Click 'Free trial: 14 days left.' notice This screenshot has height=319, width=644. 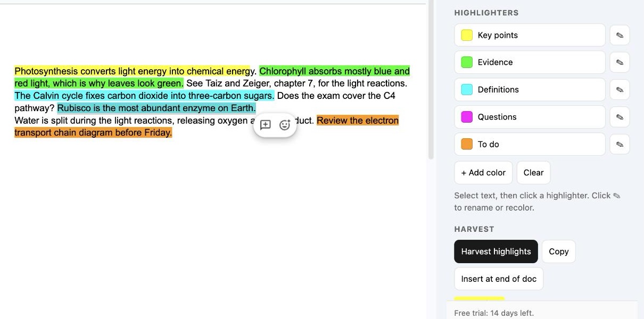[494, 313]
